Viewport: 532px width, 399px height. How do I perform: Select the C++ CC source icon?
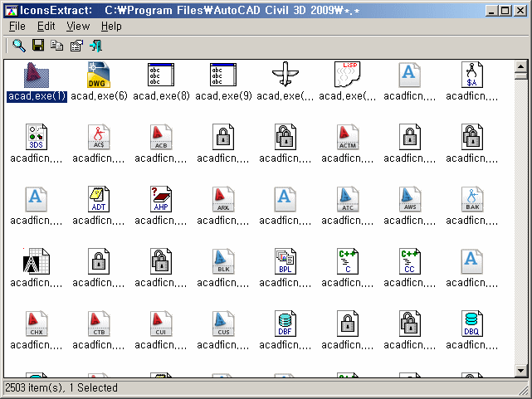pyautogui.click(x=410, y=261)
